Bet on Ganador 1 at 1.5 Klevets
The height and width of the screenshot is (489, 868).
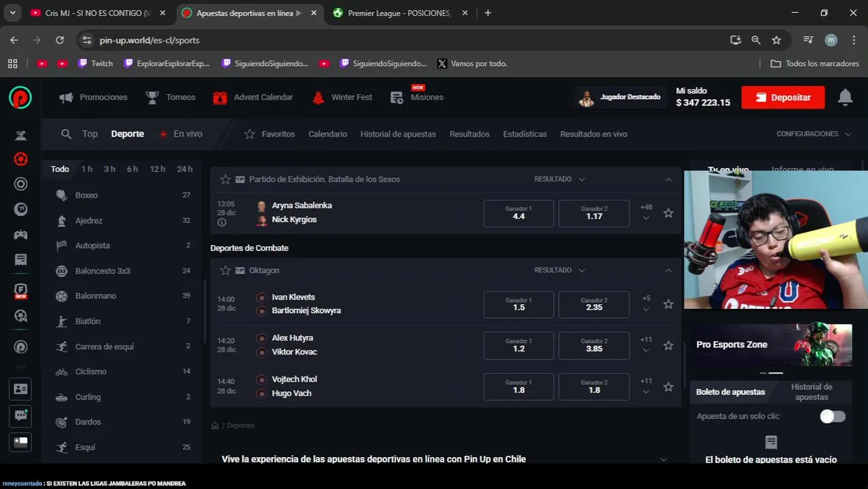click(x=518, y=304)
